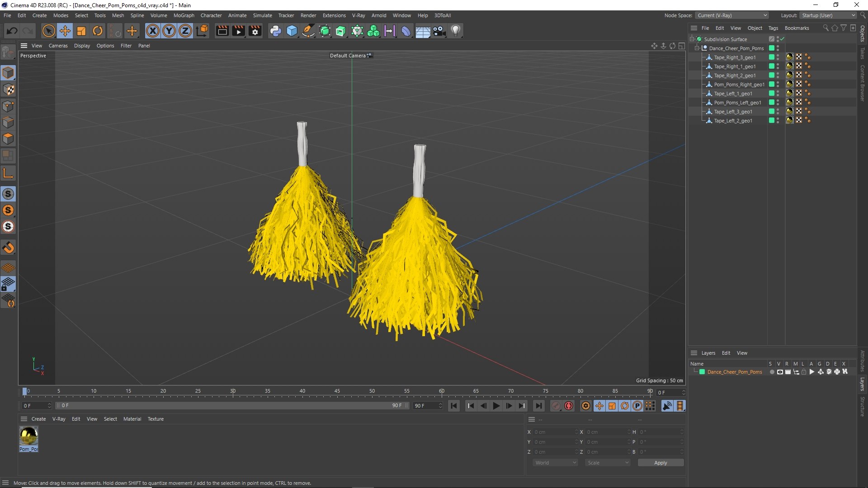Screen dimensions: 868x488
Task: Open the Layout Startup dropdown
Action: click(x=828, y=15)
